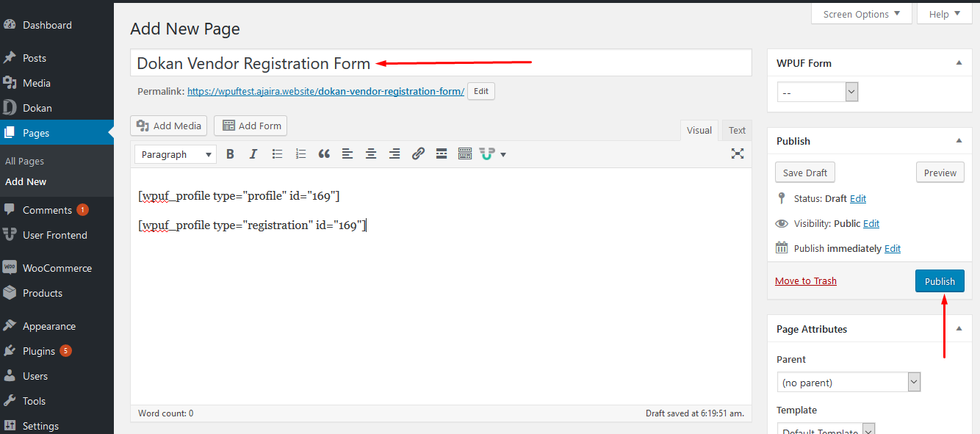Click the shortcode line with type="profile"
The image size is (980, 434).
[239, 196]
